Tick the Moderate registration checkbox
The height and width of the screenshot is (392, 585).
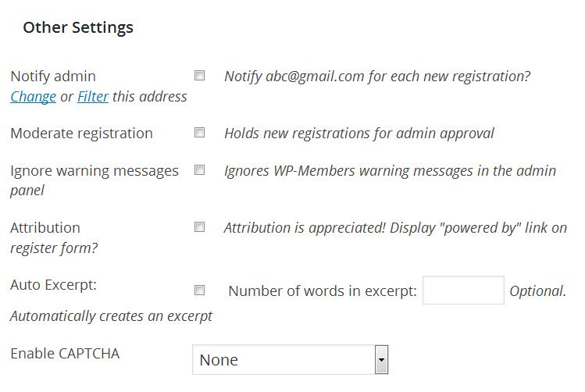[200, 133]
